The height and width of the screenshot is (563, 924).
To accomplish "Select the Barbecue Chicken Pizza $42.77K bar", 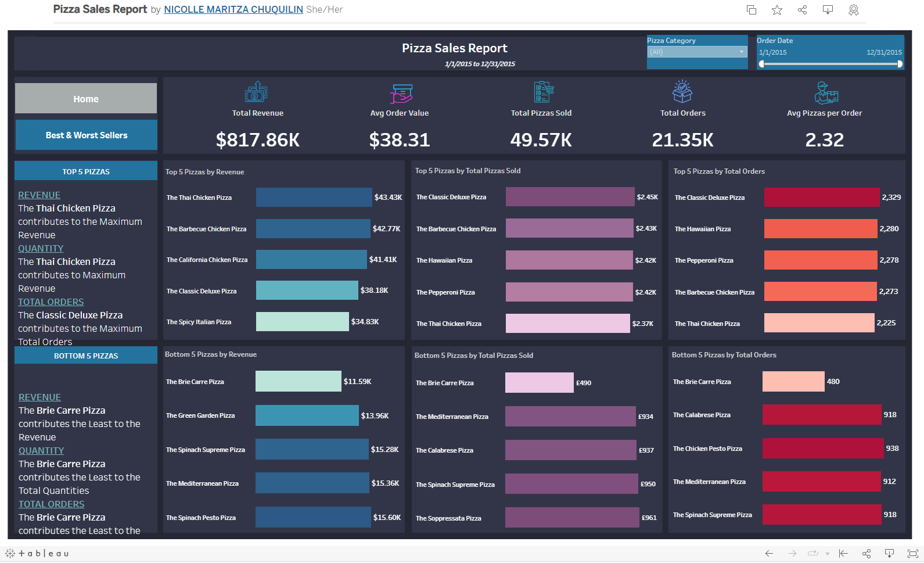I will [x=313, y=229].
